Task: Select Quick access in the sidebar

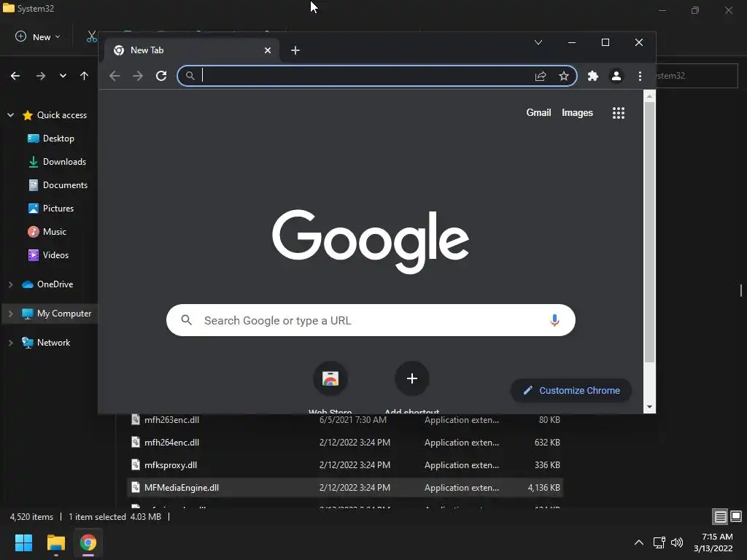Action: [54, 114]
